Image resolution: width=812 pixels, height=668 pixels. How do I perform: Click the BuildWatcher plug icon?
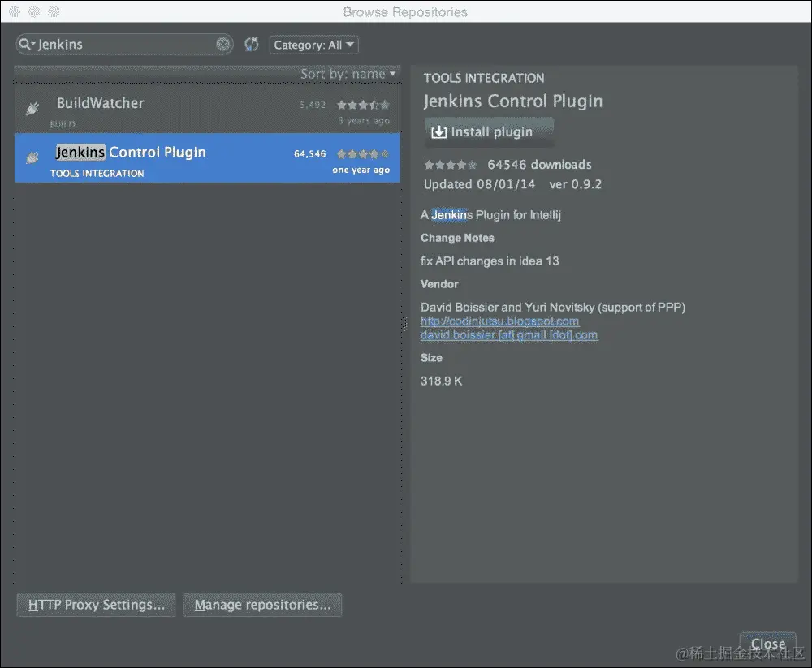point(32,108)
